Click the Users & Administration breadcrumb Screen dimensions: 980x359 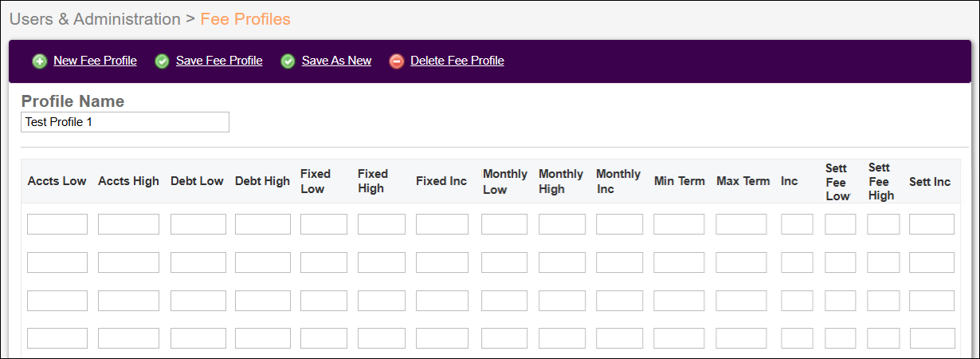[95, 18]
